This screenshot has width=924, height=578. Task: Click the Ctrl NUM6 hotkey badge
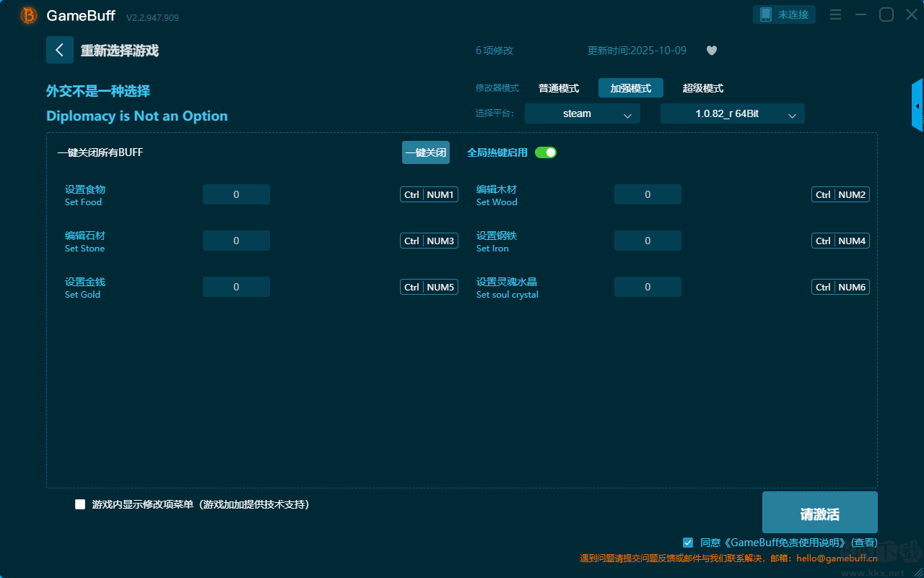(840, 287)
